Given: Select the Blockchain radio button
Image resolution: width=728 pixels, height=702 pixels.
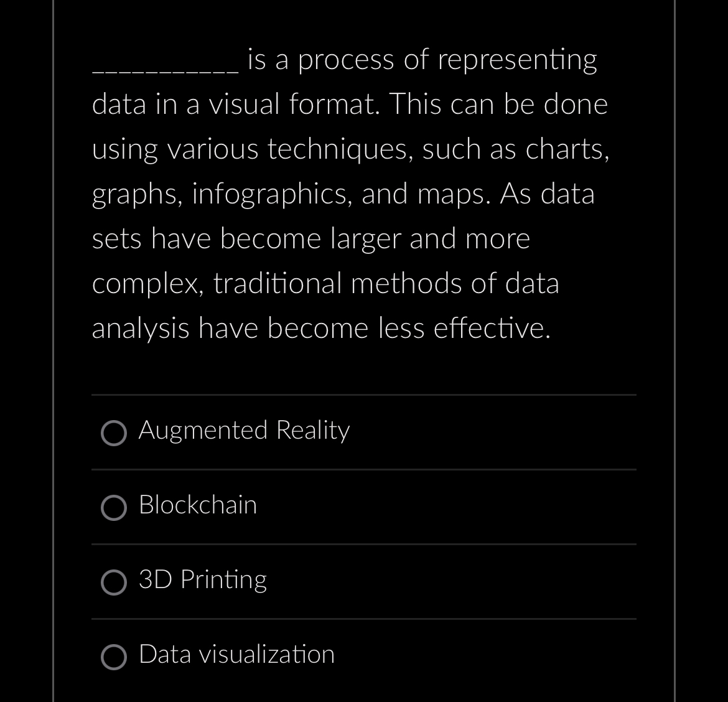Looking at the screenshot, I should (x=114, y=508).
